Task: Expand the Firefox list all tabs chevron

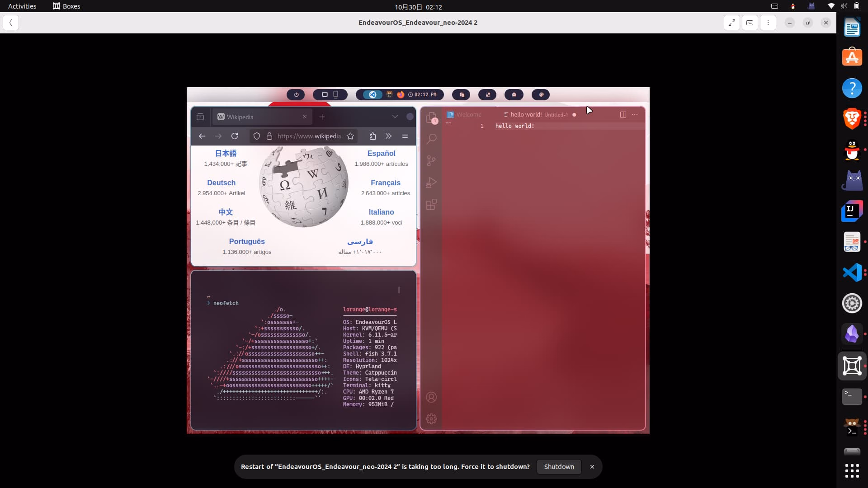Action: pos(395,117)
